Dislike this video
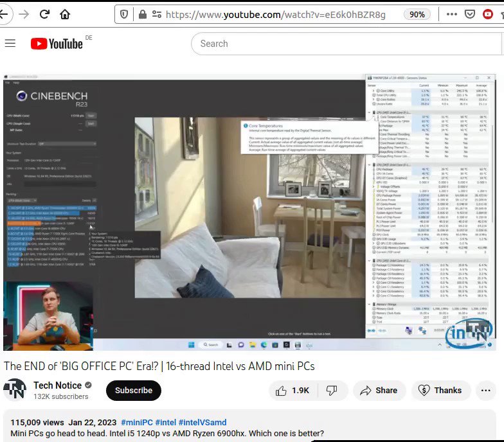Viewport: 504px width, 442px height. (x=332, y=391)
